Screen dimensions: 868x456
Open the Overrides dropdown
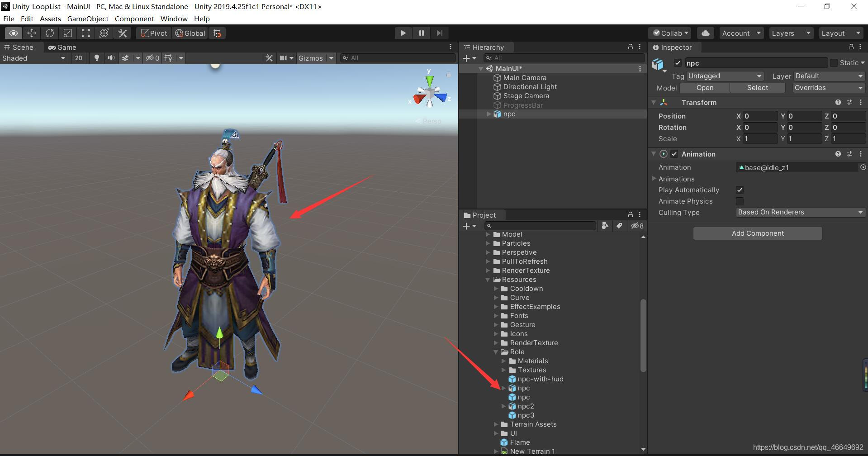(829, 88)
